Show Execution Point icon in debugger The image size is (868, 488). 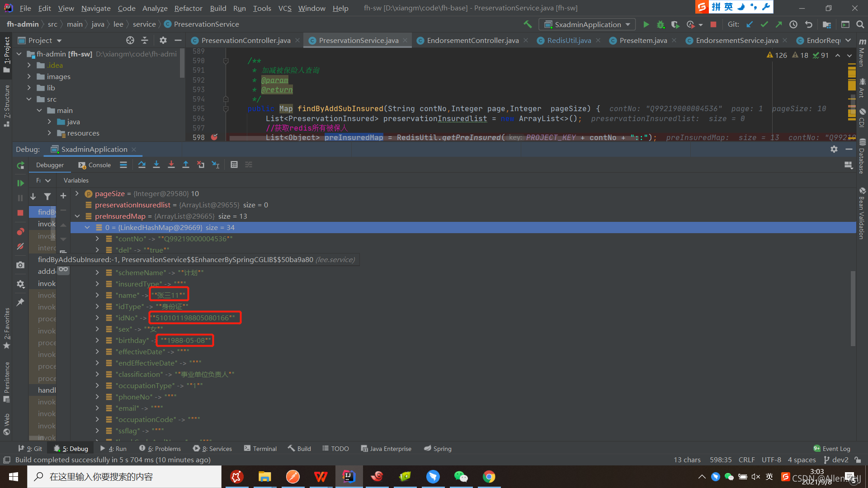(x=123, y=165)
